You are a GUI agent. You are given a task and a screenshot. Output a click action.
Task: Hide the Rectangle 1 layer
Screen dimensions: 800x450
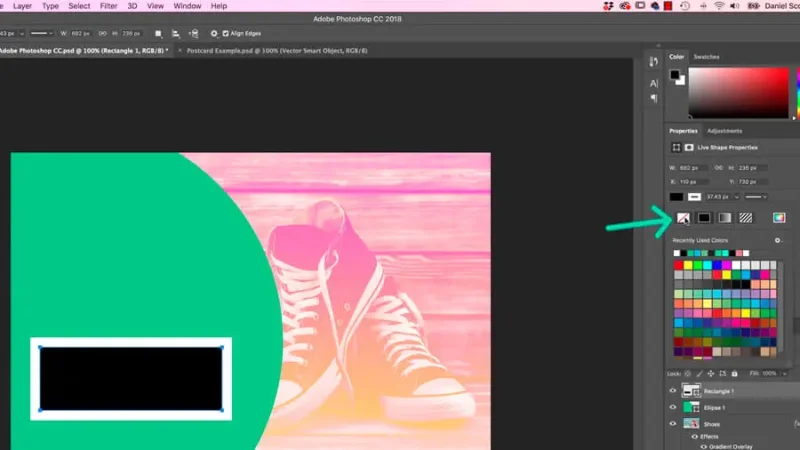click(x=672, y=391)
